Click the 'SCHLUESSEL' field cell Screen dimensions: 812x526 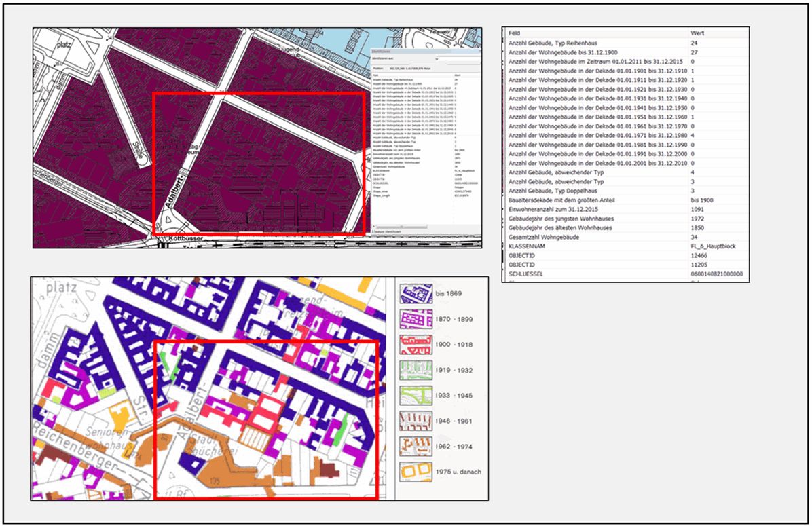click(525, 274)
